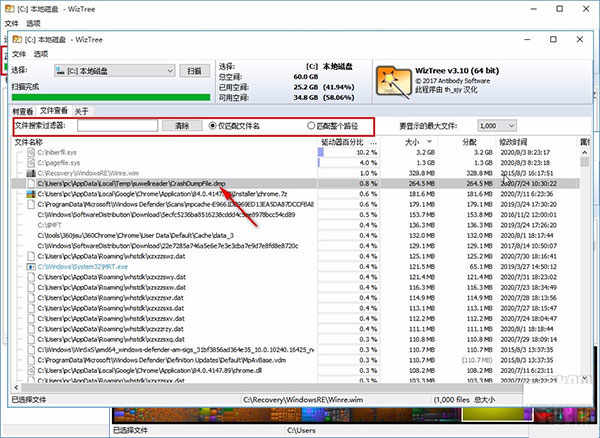Click the 文件搜索过滤器 text input field
Image resolution: width=600 pixels, height=438 pixels.
coord(117,125)
